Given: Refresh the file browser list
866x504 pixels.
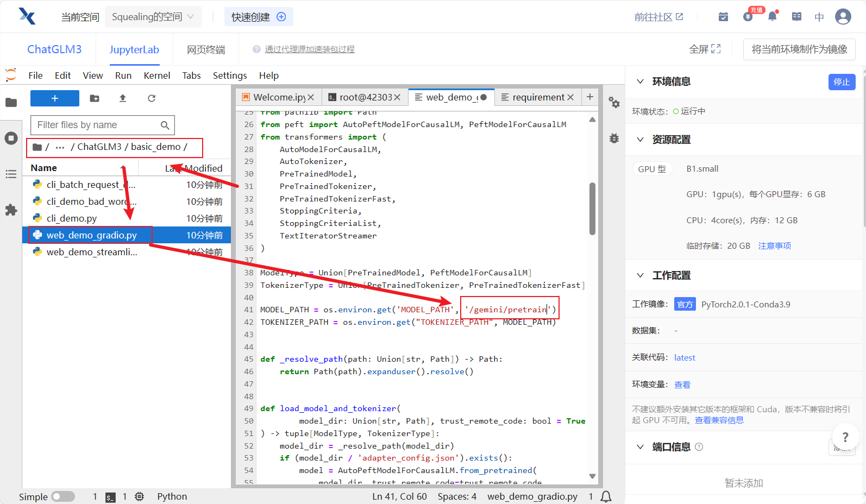Looking at the screenshot, I should tap(152, 98).
